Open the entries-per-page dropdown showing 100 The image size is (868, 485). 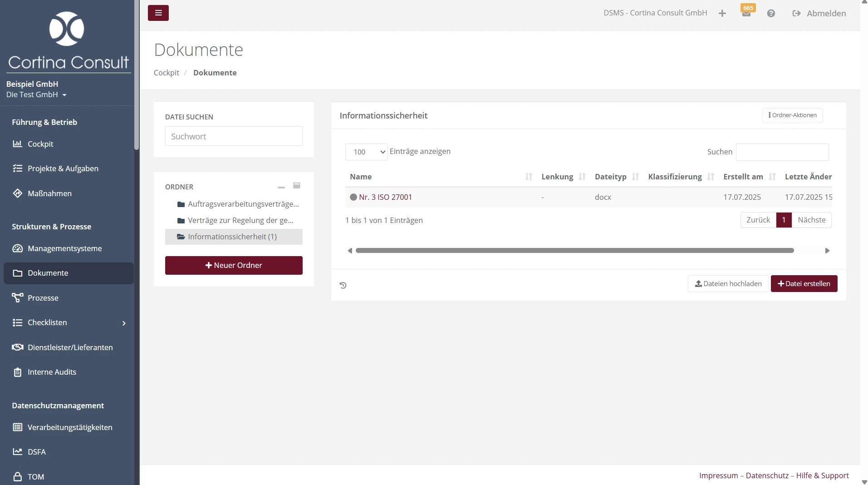click(x=366, y=152)
